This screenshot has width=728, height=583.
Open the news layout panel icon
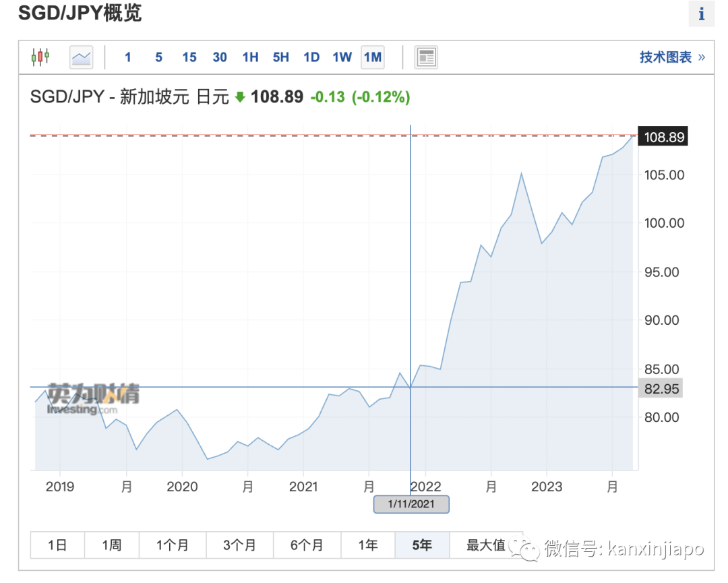point(426,57)
